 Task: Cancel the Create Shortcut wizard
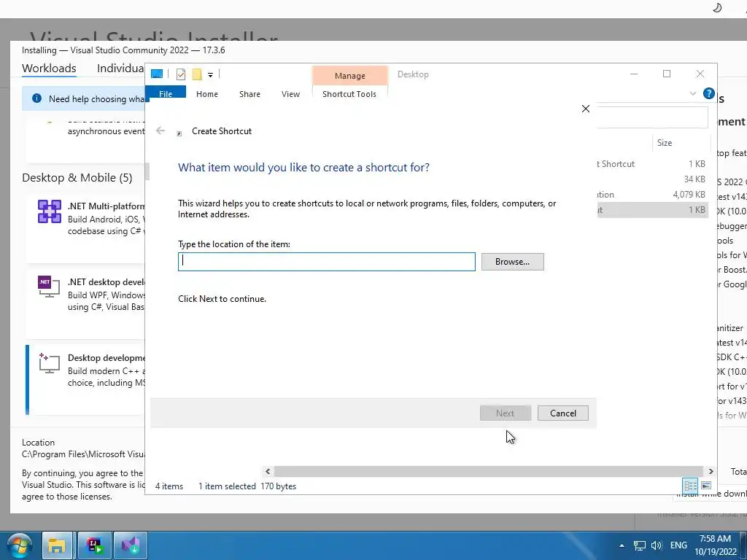(x=562, y=413)
